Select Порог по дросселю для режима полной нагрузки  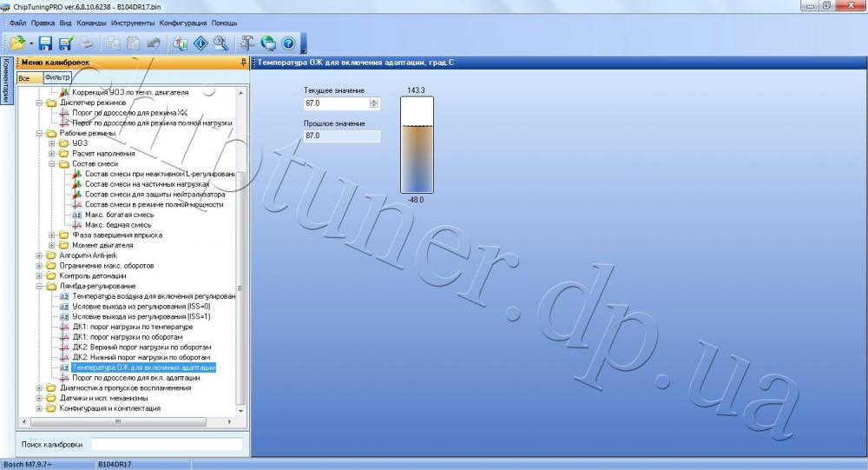pyautogui.click(x=152, y=123)
